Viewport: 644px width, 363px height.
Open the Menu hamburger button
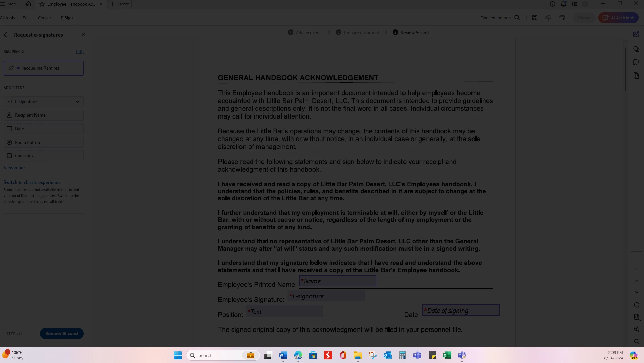(9, 4)
